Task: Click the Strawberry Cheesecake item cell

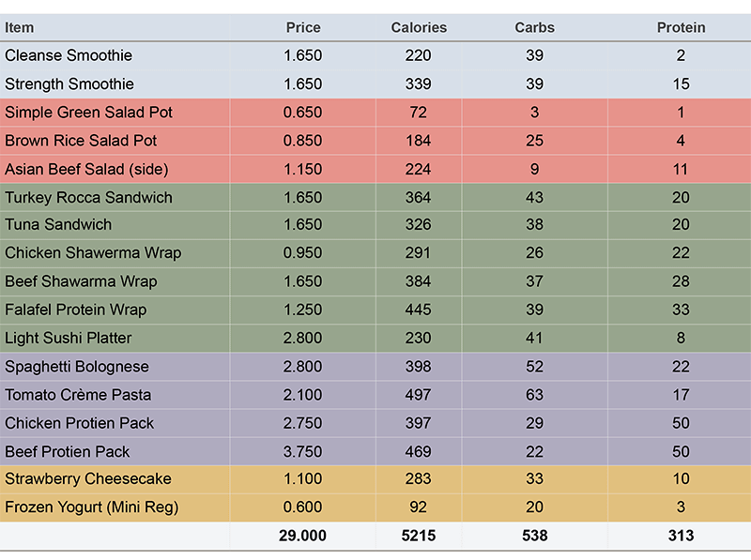Action: tap(88, 479)
